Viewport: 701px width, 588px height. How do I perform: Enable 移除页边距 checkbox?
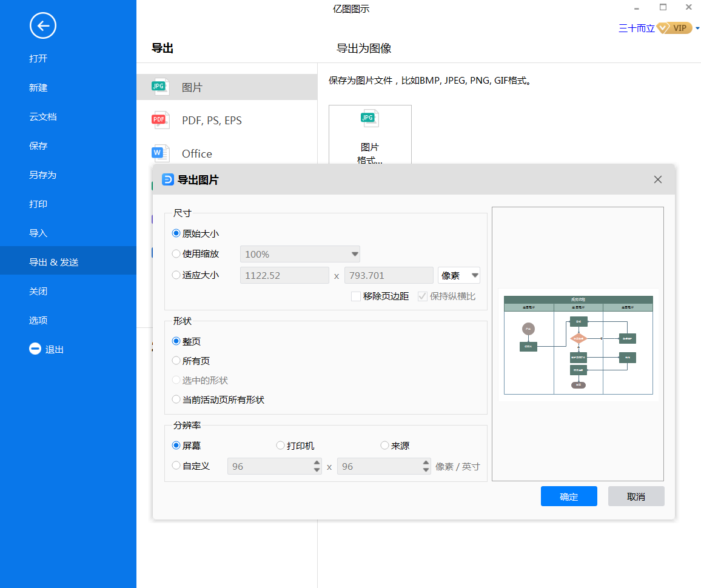click(x=356, y=296)
